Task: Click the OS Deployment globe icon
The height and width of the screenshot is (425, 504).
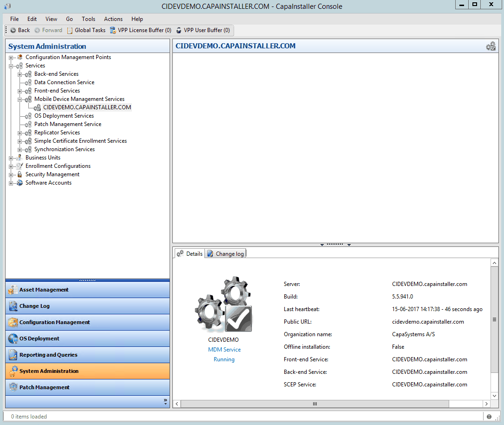Action: pos(13,339)
